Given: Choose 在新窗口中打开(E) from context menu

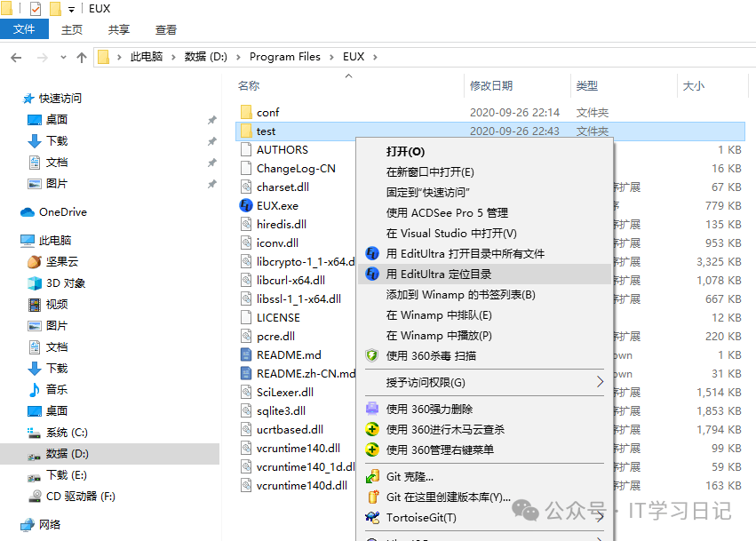Looking at the screenshot, I should pyautogui.click(x=430, y=171).
